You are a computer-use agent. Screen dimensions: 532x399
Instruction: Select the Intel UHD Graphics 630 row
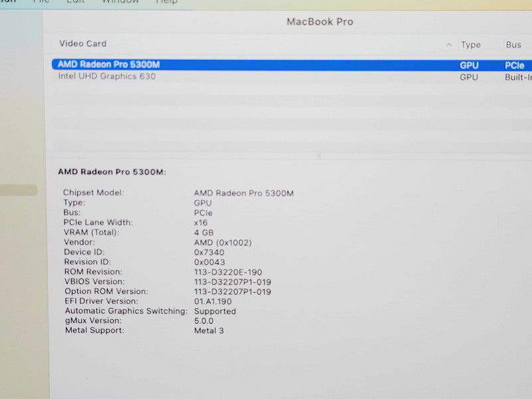(292, 76)
